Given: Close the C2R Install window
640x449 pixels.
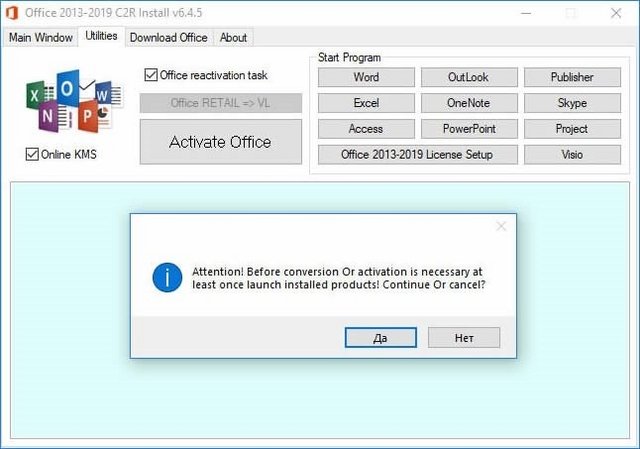Looking at the screenshot, I should point(616,13).
